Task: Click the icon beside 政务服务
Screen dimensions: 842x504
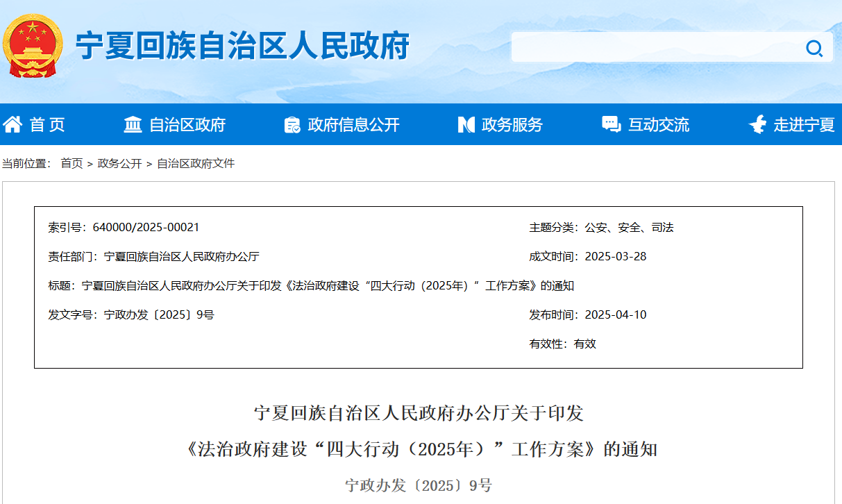Action: tap(466, 125)
